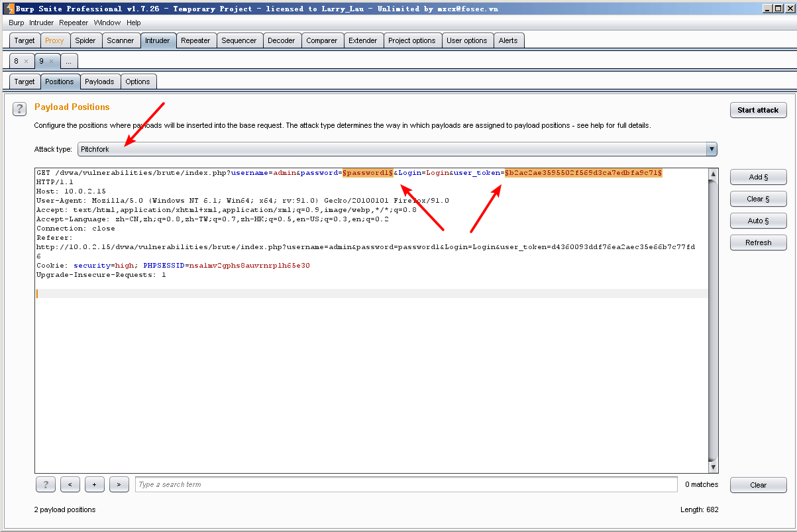Close Intruder attack tab 9
Screen dimensions: 797x532
(x=51, y=61)
